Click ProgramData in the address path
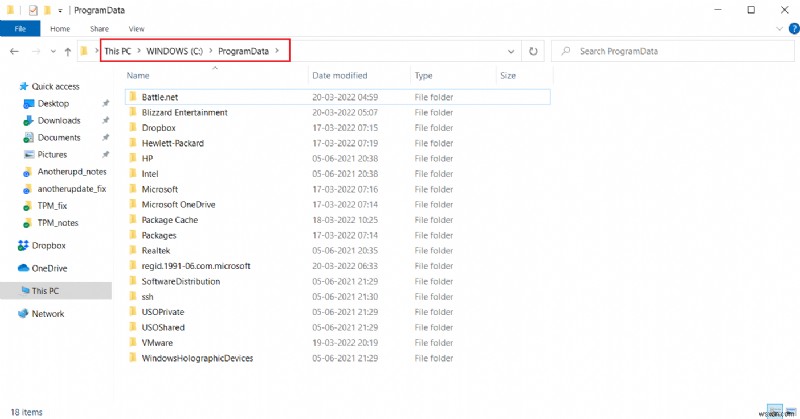Screen dimensions: 800x419 243,51
